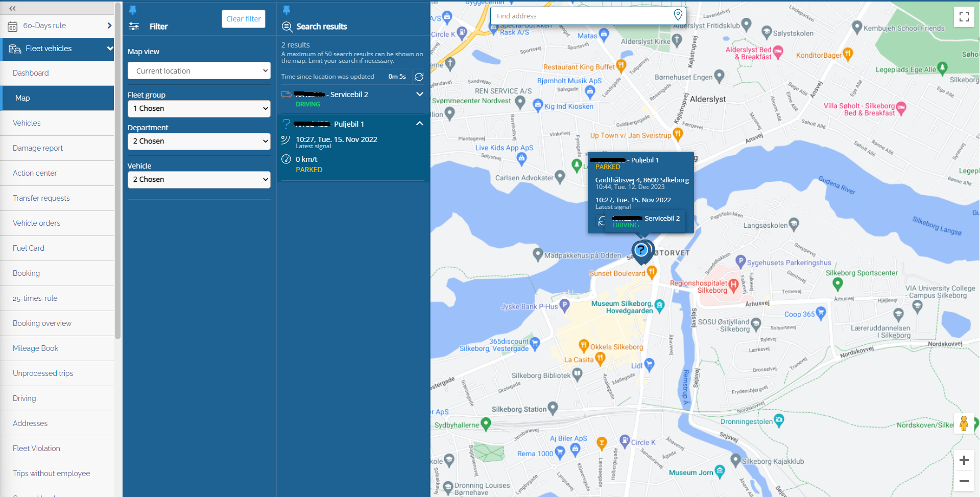Open Action center
This screenshot has height=497, width=980.
pos(57,173)
